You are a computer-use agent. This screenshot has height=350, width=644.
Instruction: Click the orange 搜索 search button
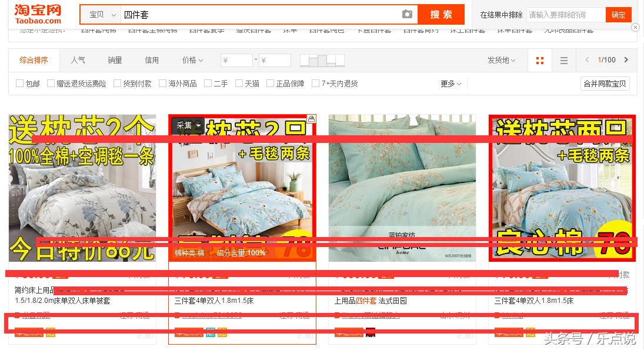[x=441, y=14]
